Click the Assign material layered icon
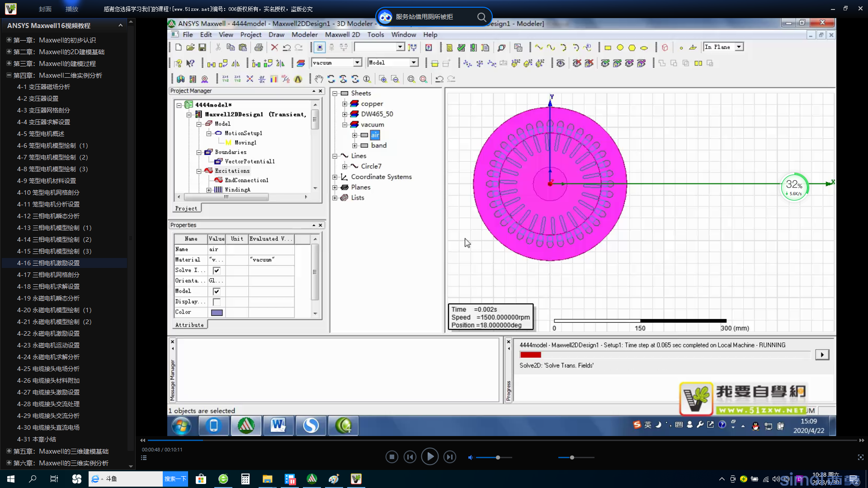Image resolution: width=868 pixels, height=488 pixels. pyautogui.click(x=301, y=63)
